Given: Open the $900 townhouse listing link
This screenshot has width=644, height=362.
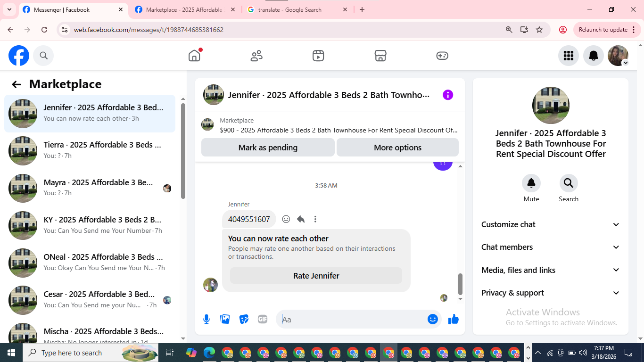Looking at the screenshot, I should 339,130.
